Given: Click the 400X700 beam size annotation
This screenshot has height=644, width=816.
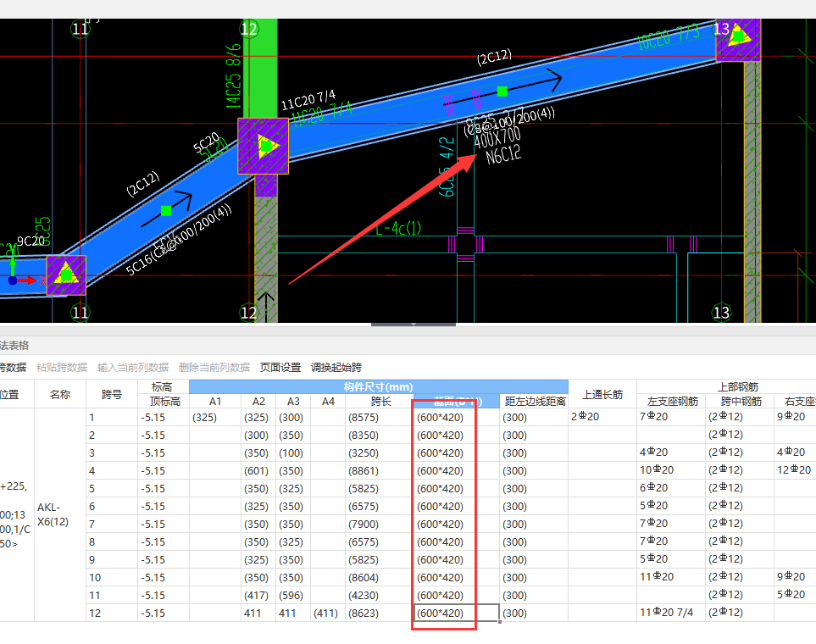Looking at the screenshot, I should coord(497,138).
